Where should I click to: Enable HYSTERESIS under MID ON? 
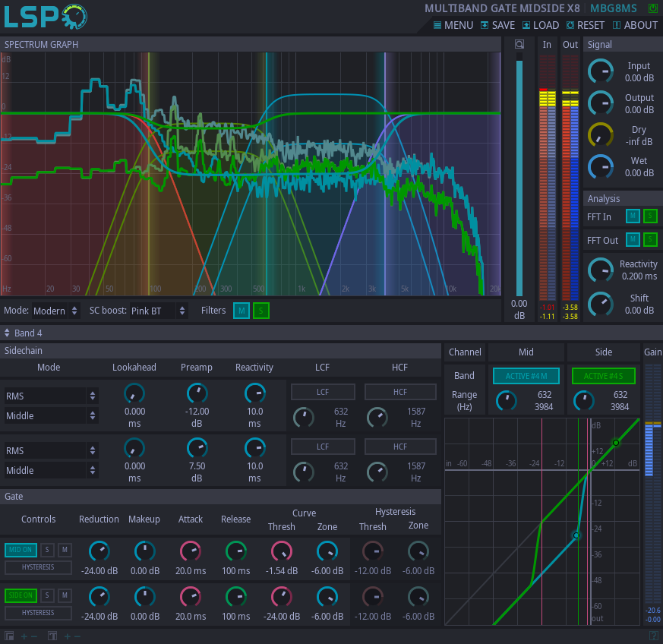tap(38, 567)
